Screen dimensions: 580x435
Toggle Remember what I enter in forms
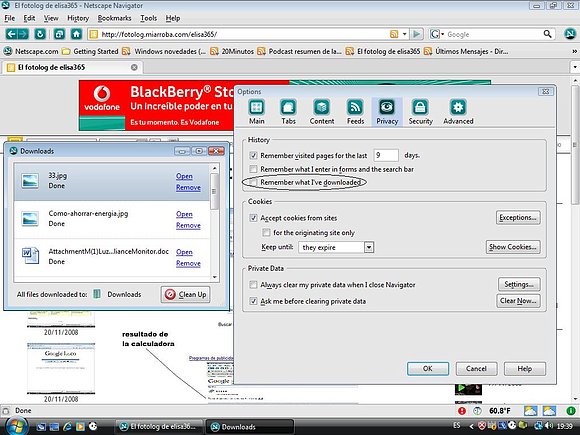click(x=253, y=169)
